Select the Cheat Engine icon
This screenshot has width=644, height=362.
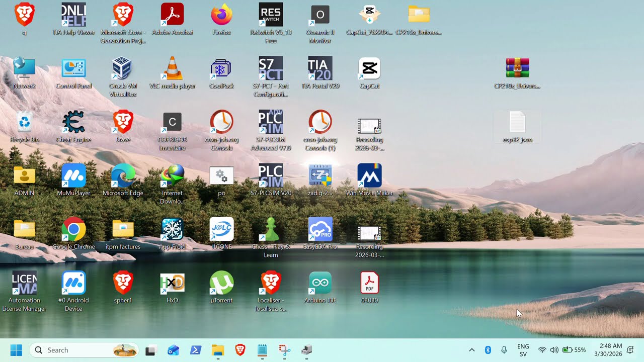[73, 127]
